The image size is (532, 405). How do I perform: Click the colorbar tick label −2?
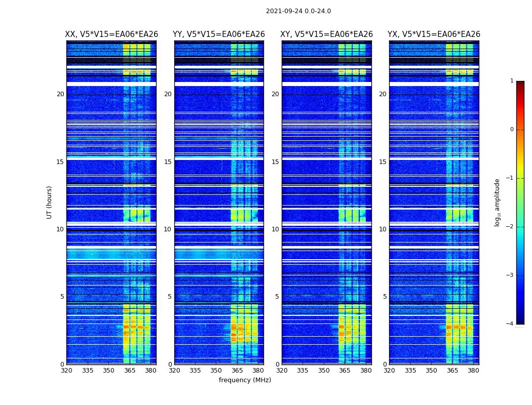pos(510,226)
